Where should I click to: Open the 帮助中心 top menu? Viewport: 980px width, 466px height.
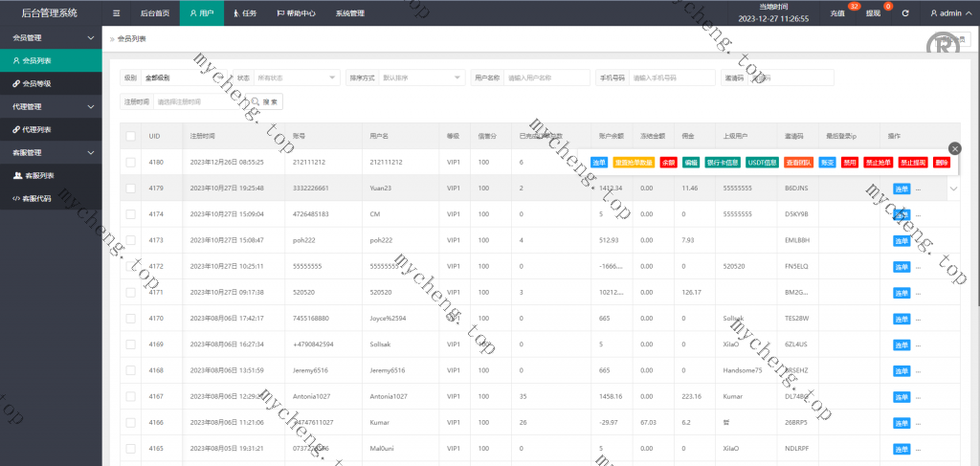tap(296, 13)
